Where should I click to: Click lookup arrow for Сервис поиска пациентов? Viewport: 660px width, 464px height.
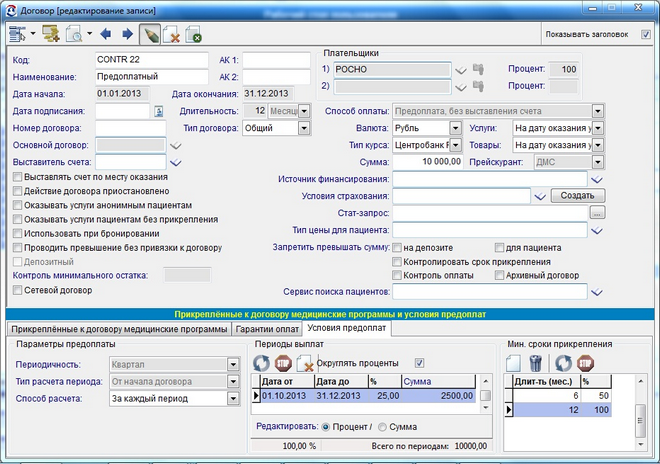click(x=596, y=292)
